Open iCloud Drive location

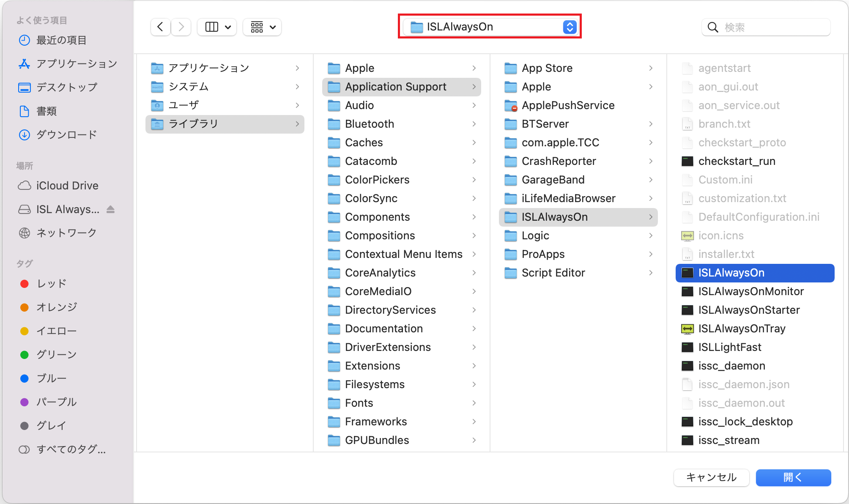pyautogui.click(x=67, y=186)
